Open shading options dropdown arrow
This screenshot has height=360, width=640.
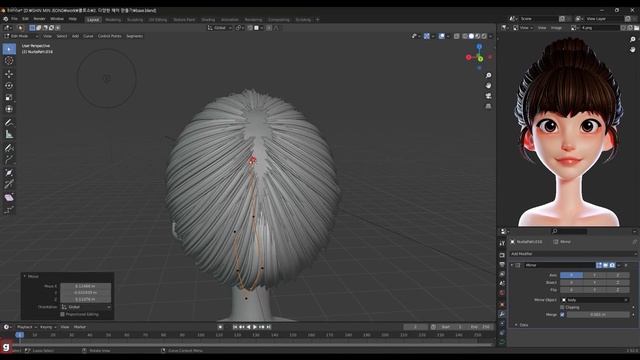pos(491,36)
